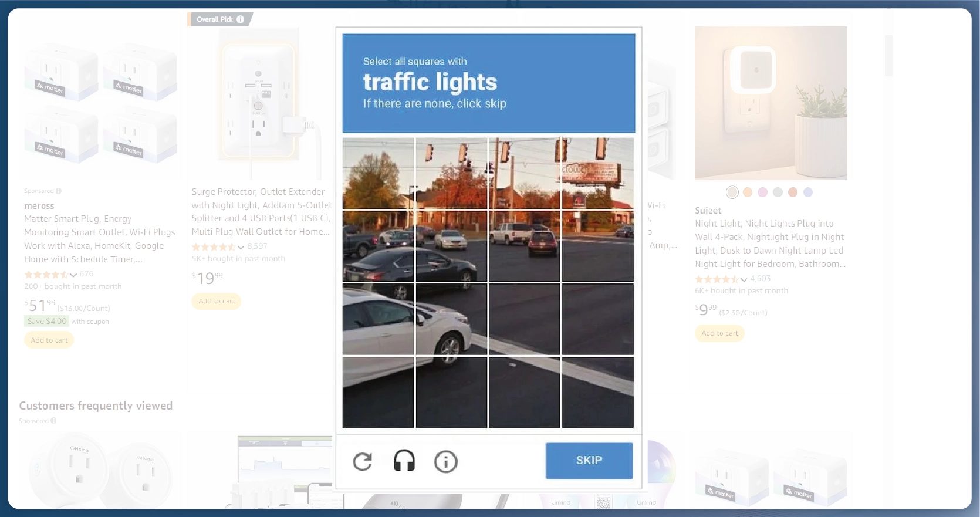
Task: Open the meross Matter Smart Plug title link
Action: 100,239
